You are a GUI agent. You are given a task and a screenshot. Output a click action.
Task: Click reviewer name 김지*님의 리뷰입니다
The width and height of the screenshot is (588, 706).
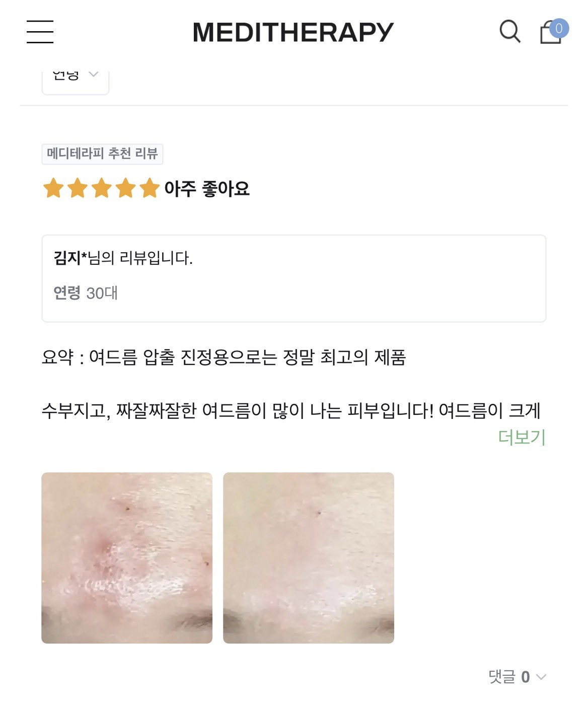pyautogui.click(x=123, y=258)
